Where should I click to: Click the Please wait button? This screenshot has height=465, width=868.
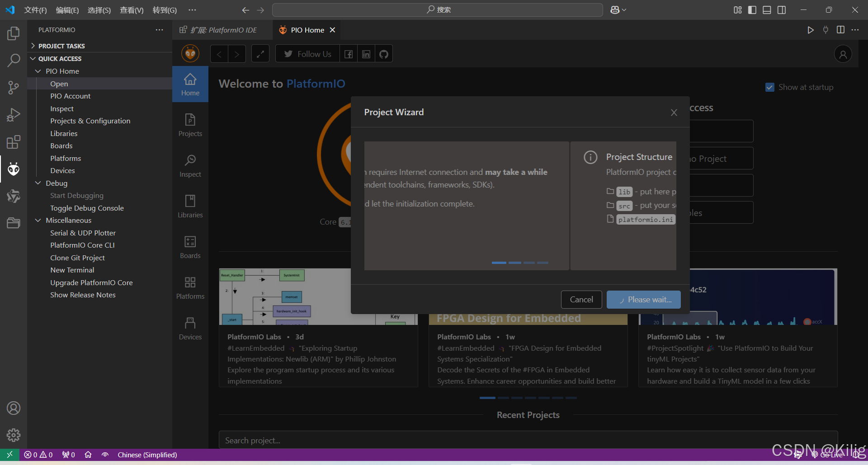click(x=644, y=300)
